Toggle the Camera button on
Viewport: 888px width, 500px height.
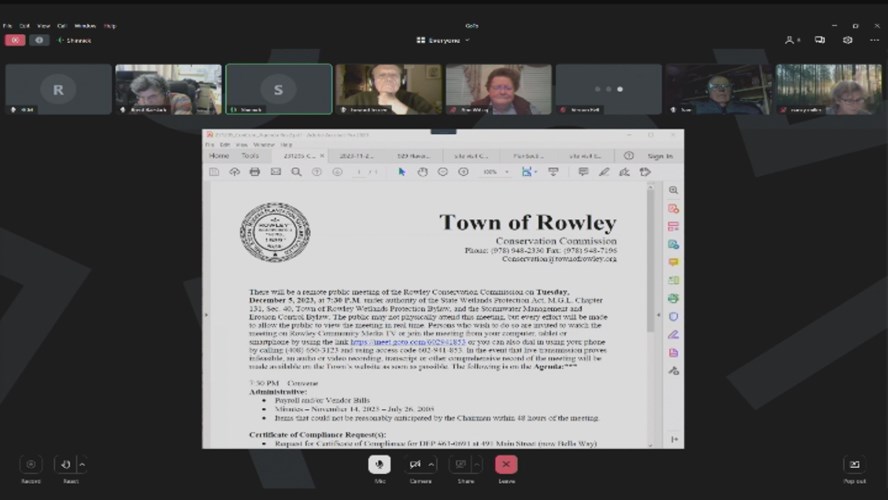415,464
